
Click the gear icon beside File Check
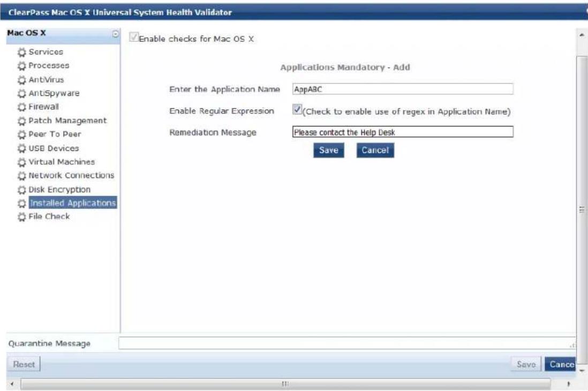coord(22,217)
